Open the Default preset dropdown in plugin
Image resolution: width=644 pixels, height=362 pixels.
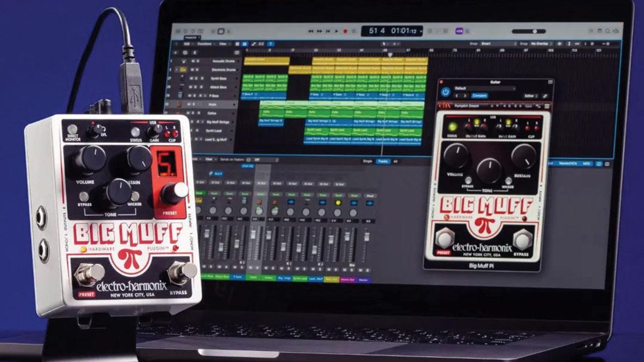pyautogui.click(x=484, y=88)
